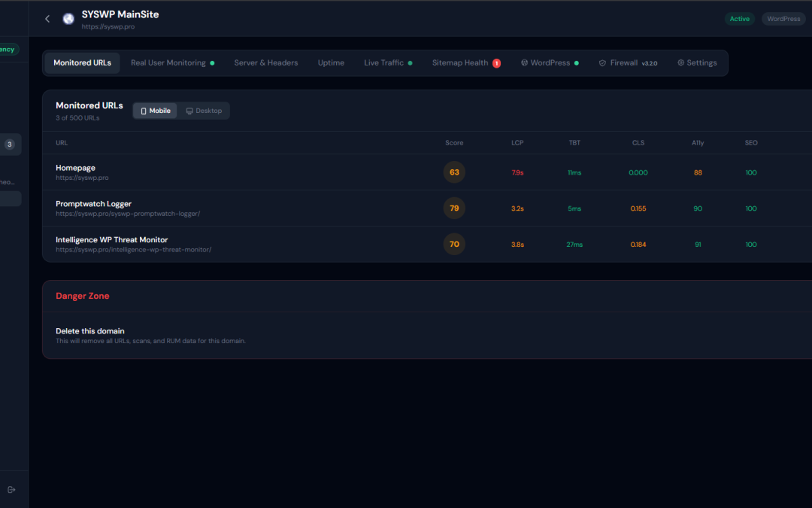Image resolution: width=812 pixels, height=508 pixels.
Task: Switch to Desktop view
Action: (x=204, y=111)
